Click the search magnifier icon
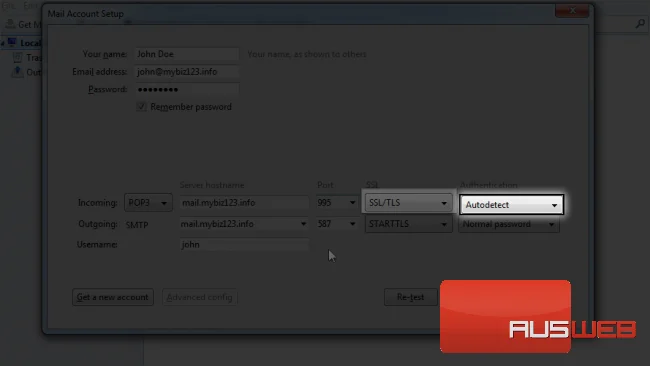Image resolution: width=650 pixels, height=366 pixels. pyautogui.click(x=640, y=24)
